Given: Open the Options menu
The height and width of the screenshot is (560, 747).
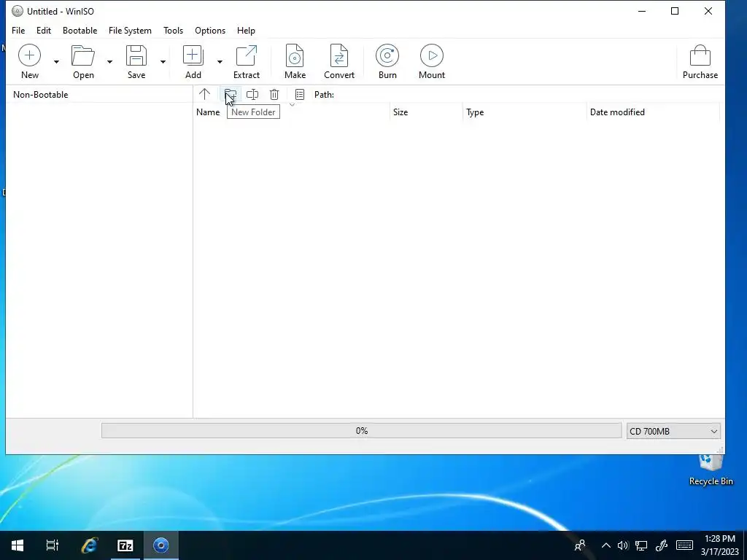Looking at the screenshot, I should coord(209,31).
